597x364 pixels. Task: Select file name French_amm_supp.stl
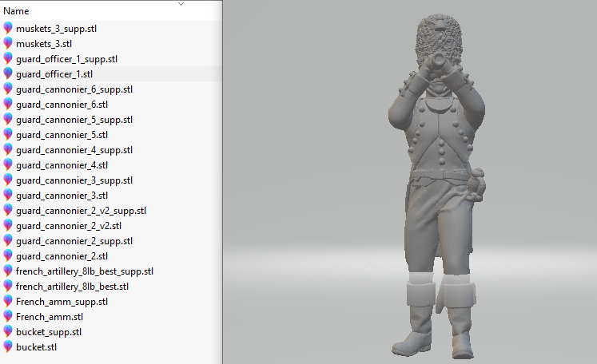[62, 302]
